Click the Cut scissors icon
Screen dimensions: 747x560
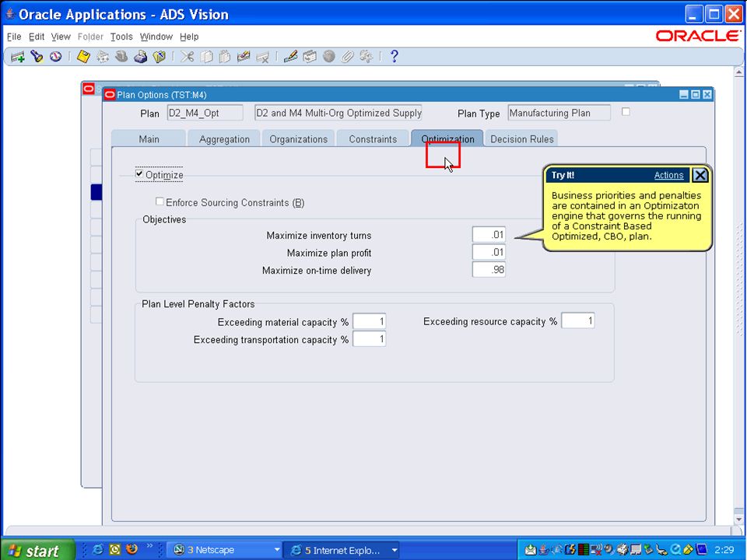tap(188, 57)
